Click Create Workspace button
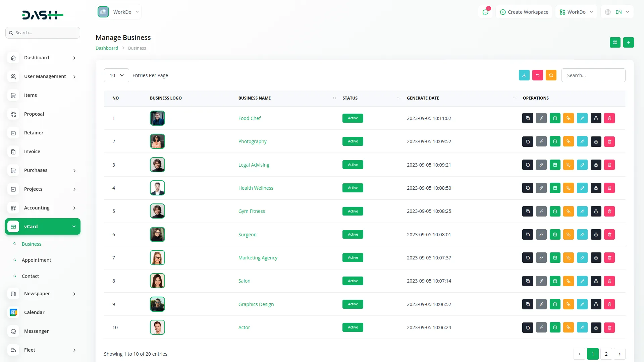Viewport: 644px width, 362px height. (524, 12)
